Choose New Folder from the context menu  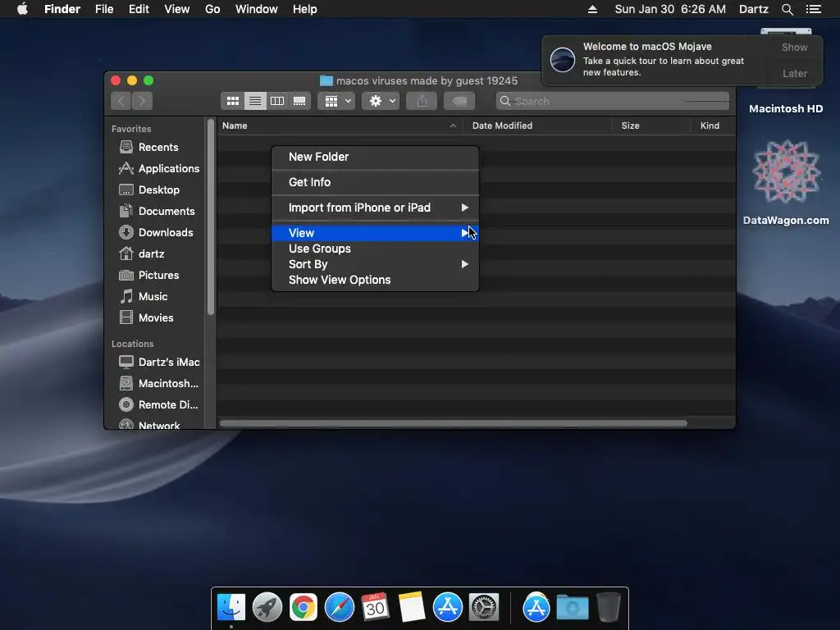pos(375,157)
